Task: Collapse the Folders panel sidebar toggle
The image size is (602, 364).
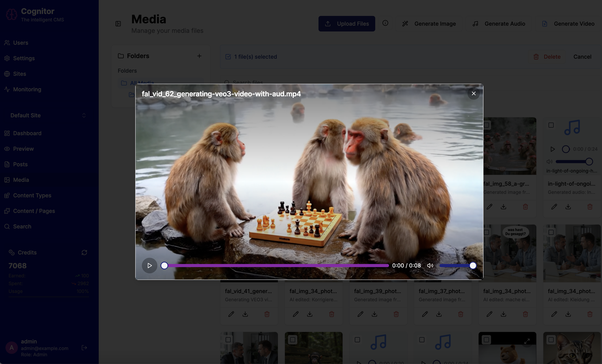Action: click(118, 24)
